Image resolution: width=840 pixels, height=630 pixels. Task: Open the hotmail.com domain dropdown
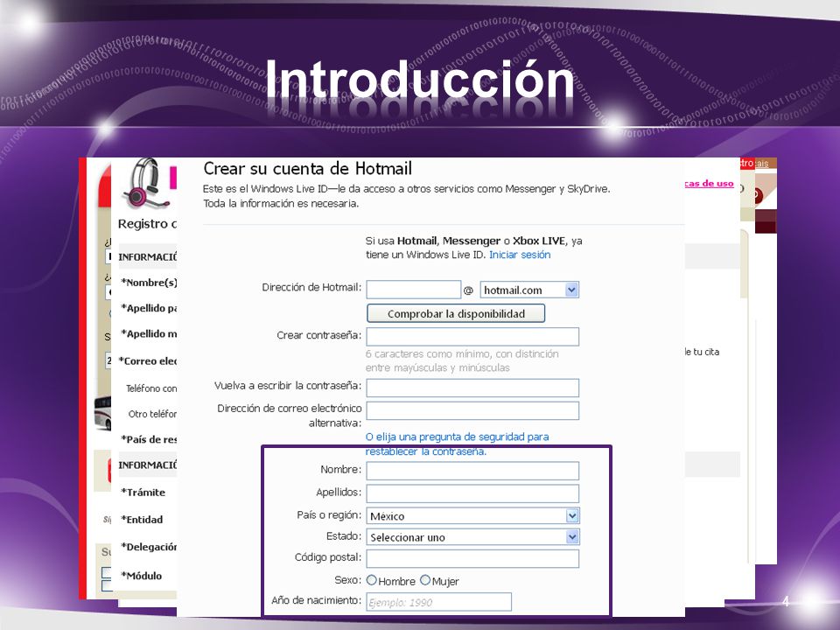click(529, 290)
